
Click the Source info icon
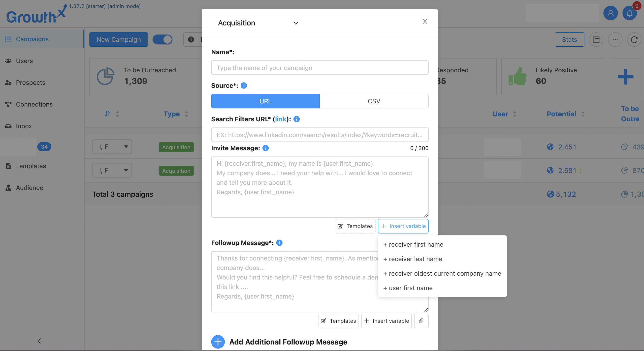coord(244,85)
